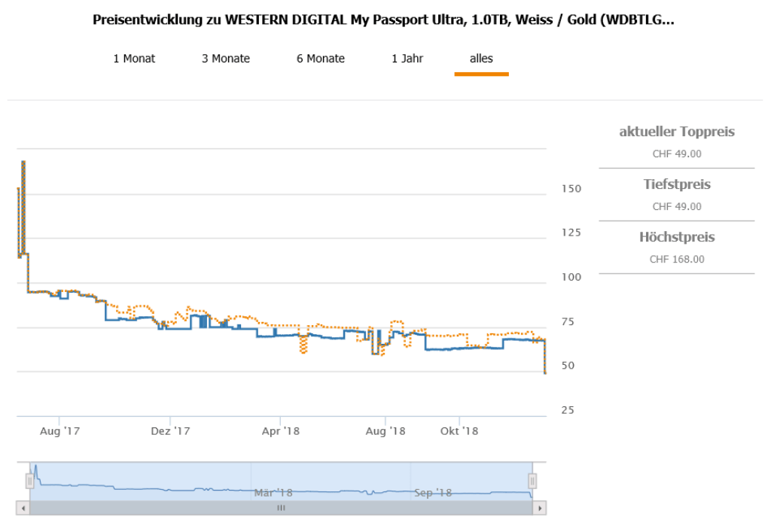Show the 6 Monate price history
Viewport: 771px width, 532px height.
tap(320, 59)
